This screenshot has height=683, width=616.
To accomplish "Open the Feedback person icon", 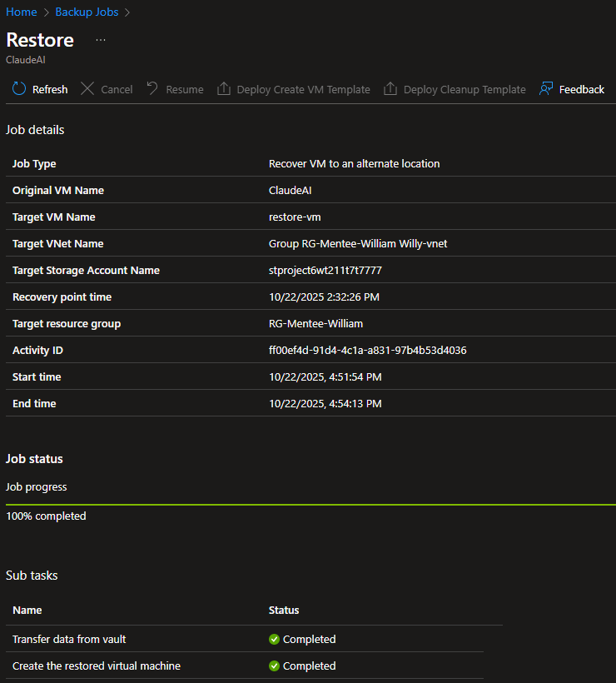I will (x=546, y=89).
